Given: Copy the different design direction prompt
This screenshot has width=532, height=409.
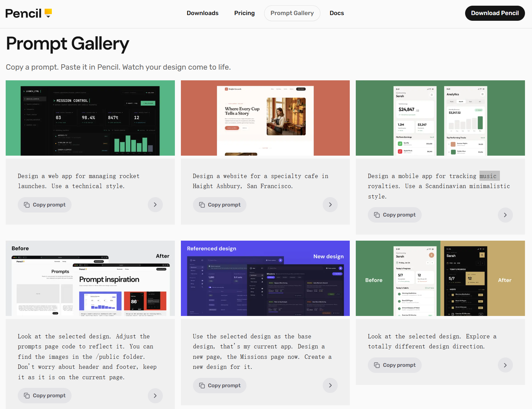Looking at the screenshot, I should tap(395, 365).
